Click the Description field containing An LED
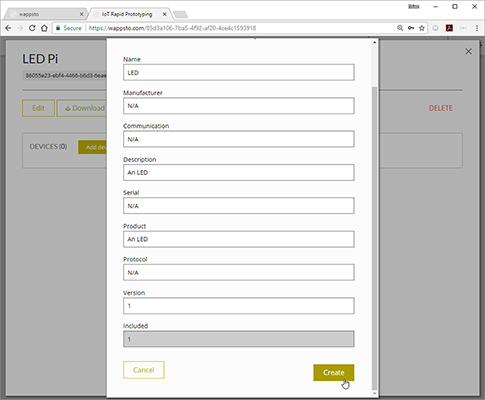Screen dimensions: 485x400 pyautogui.click(x=239, y=172)
